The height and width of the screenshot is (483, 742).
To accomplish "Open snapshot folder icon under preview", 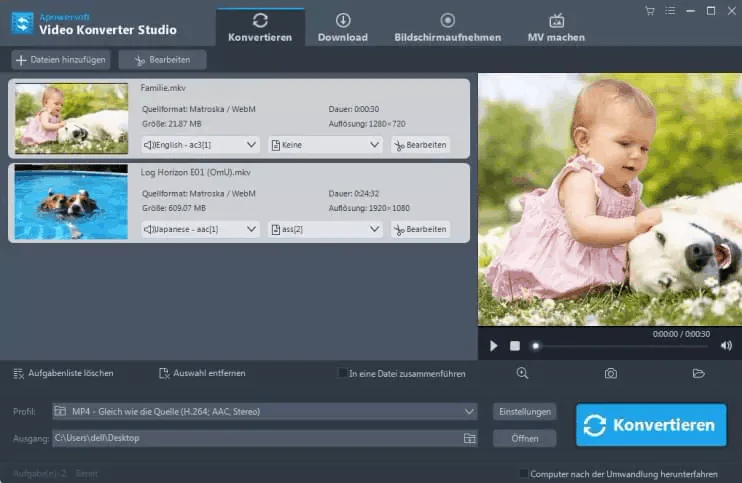I will pyautogui.click(x=698, y=374).
